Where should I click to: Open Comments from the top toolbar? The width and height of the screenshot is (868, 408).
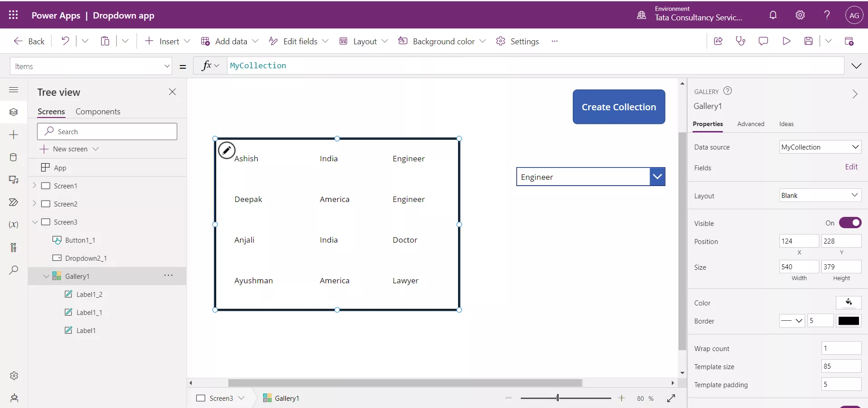[764, 41]
